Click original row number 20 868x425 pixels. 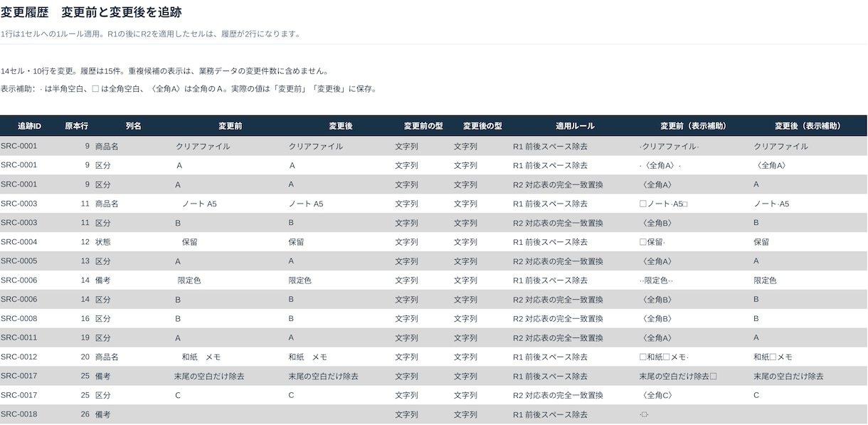tap(85, 357)
